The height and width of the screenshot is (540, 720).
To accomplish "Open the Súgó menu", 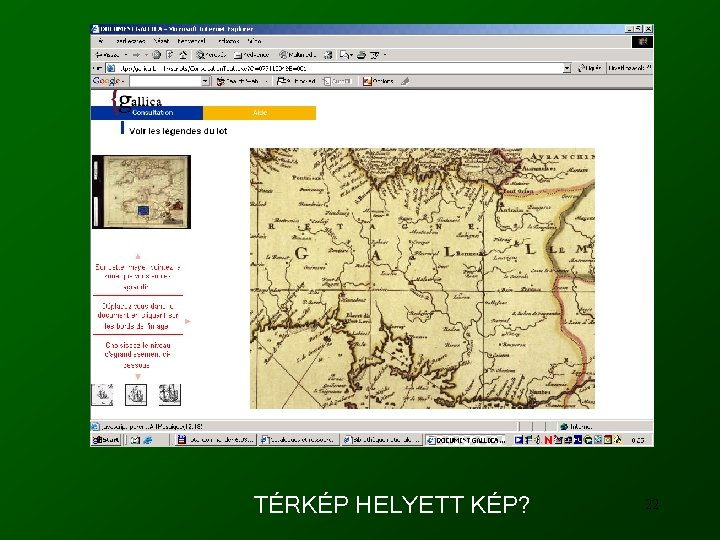I will pyautogui.click(x=254, y=41).
